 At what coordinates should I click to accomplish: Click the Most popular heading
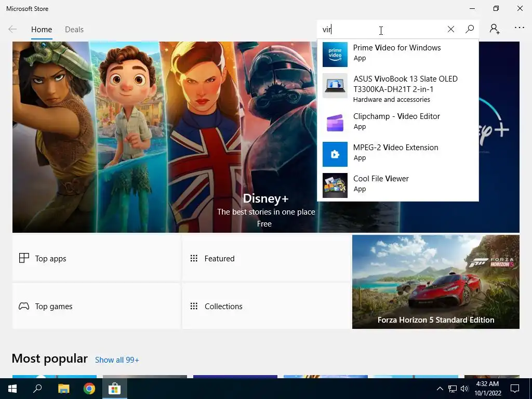coord(49,358)
